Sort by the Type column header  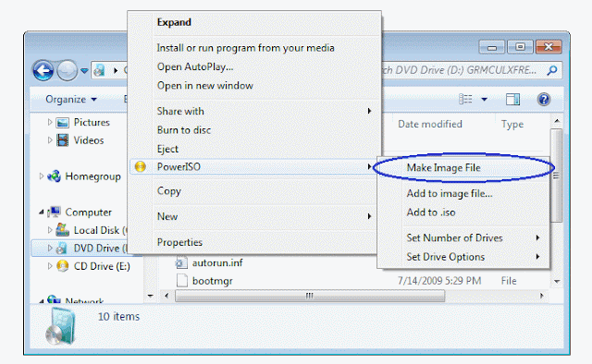pos(512,125)
